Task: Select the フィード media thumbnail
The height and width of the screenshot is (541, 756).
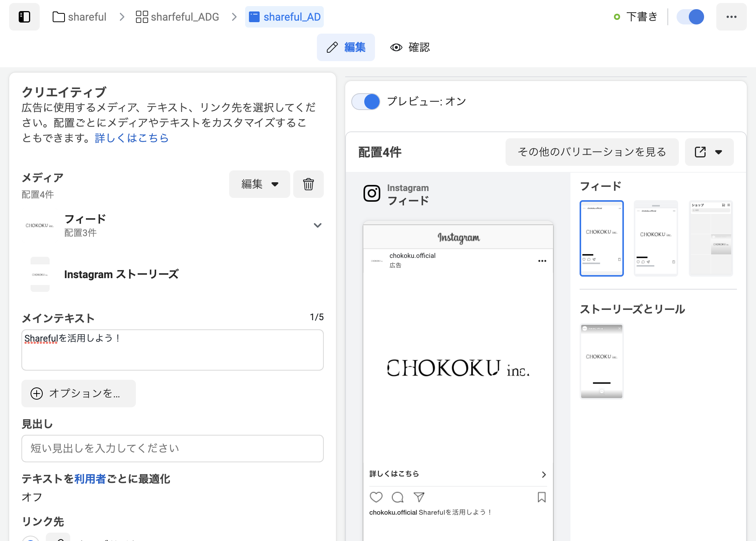Action: click(x=40, y=225)
